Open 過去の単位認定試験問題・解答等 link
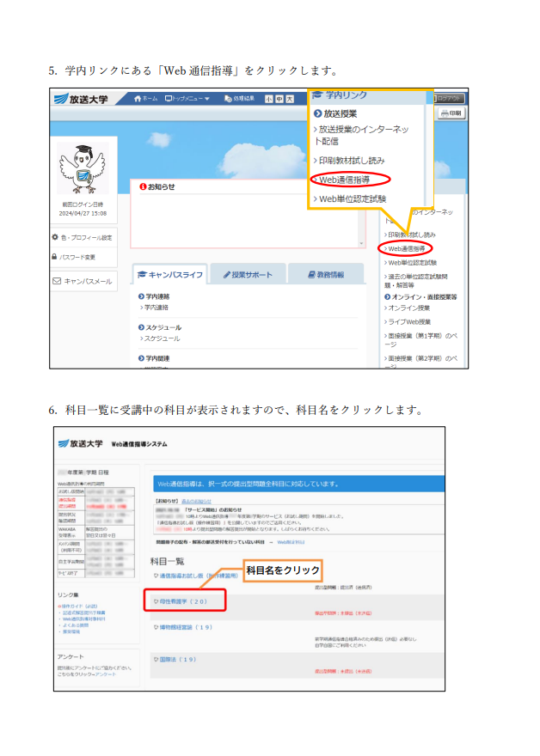Image resolution: width=540 pixels, height=756 pixels. tap(416, 281)
